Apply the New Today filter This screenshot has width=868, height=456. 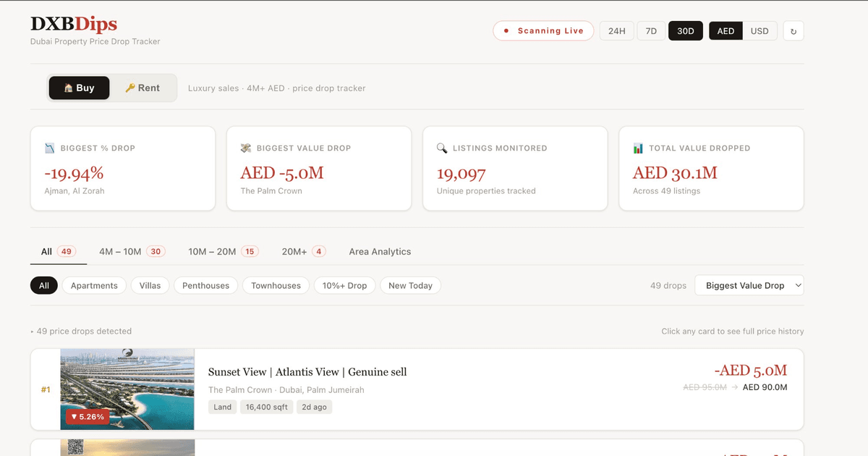[x=410, y=285]
